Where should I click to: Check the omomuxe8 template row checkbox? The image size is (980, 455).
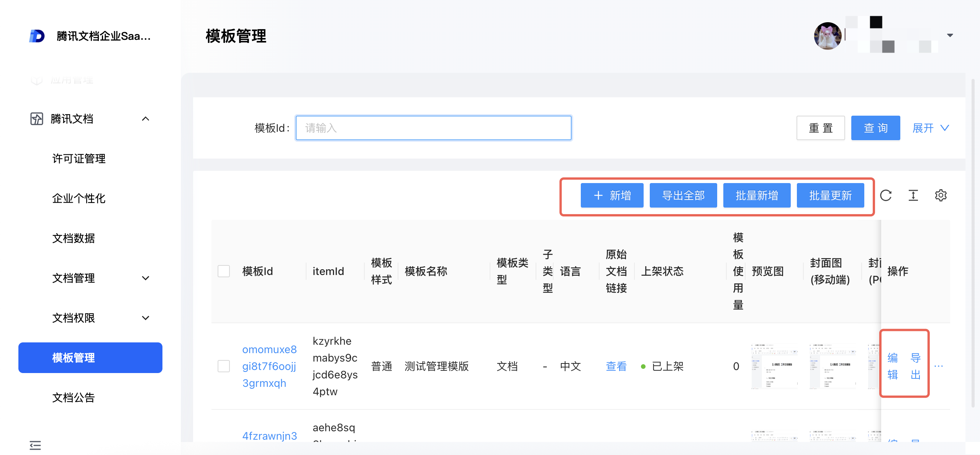click(224, 366)
